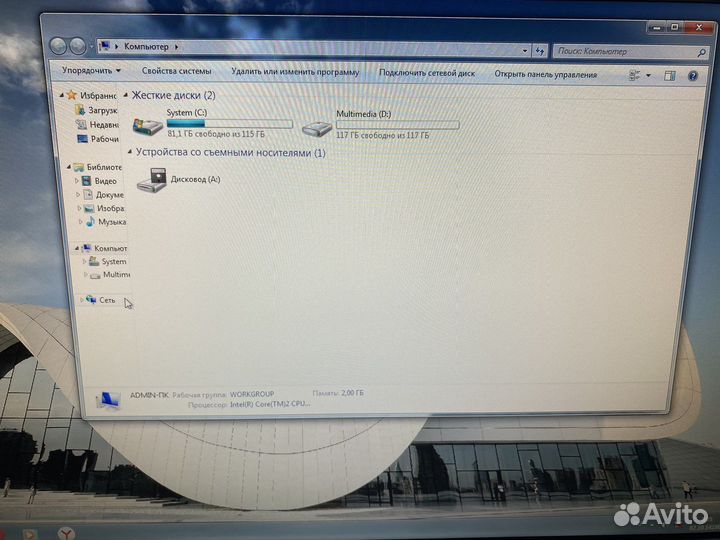Expand the Видео library node
This screenshot has height=540, width=720.
click(77, 181)
